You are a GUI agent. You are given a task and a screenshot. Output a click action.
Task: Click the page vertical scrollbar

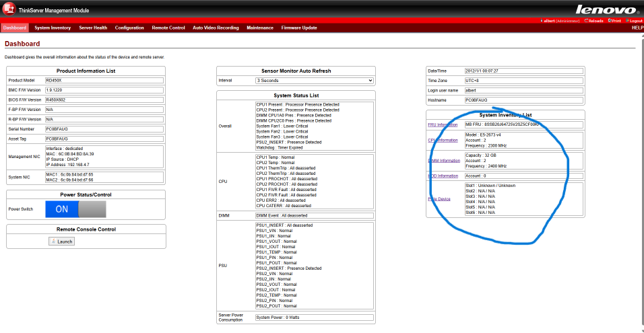[641, 184]
